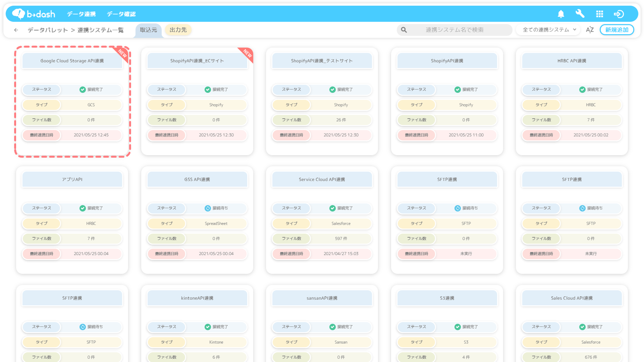644x362 pixels.
Task: Click the status check icon on ShopifyAPI連携_ECサイト card
Action: pyautogui.click(x=208, y=89)
